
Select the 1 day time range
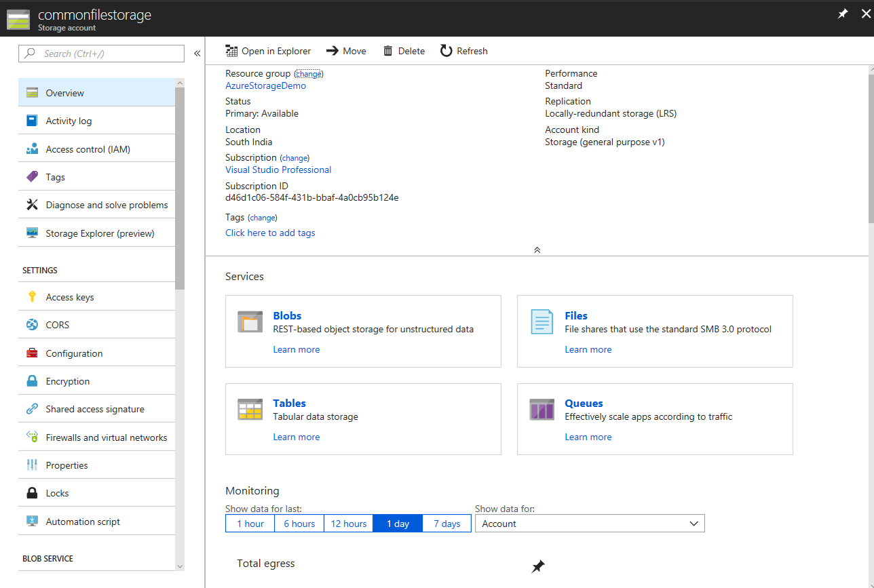[398, 524]
